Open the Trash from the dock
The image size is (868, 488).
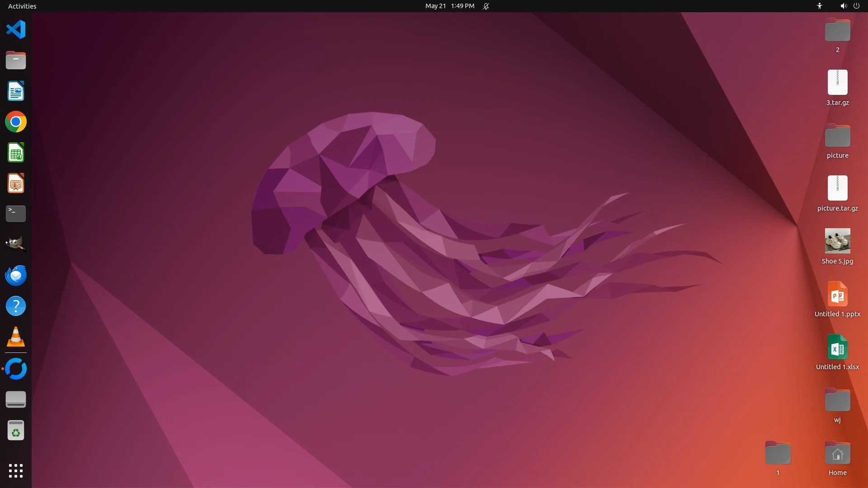coord(16,431)
